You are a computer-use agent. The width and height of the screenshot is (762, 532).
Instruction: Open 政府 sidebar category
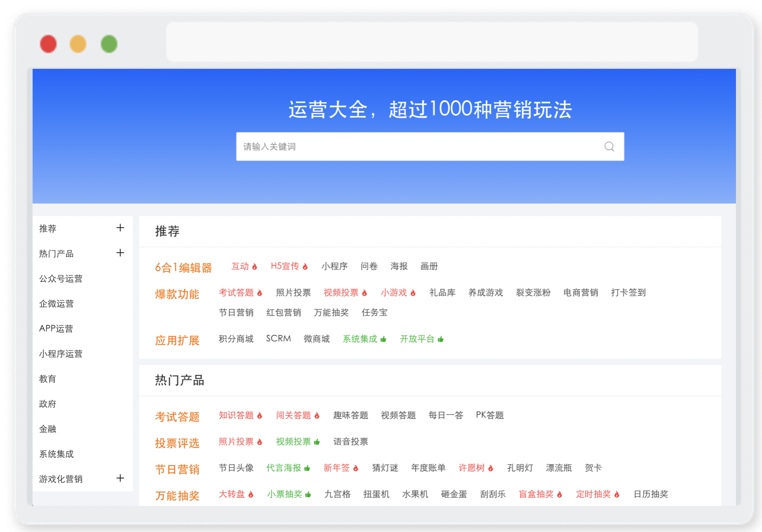pos(47,404)
